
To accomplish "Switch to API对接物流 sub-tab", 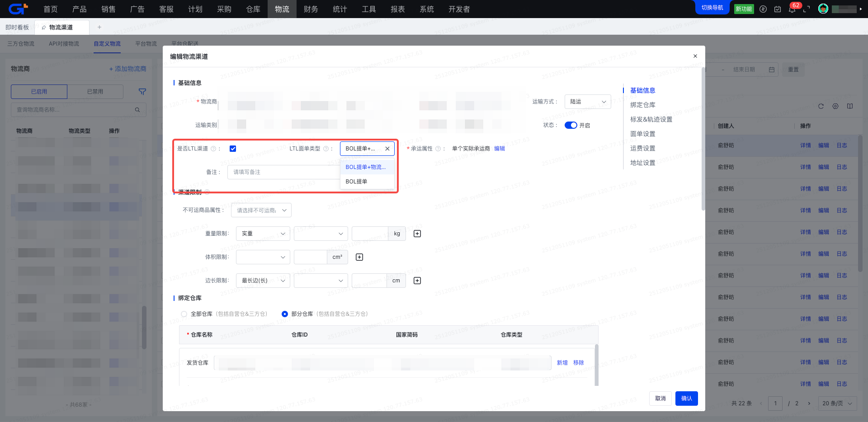I will pyautogui.click(x=64, y=44).
